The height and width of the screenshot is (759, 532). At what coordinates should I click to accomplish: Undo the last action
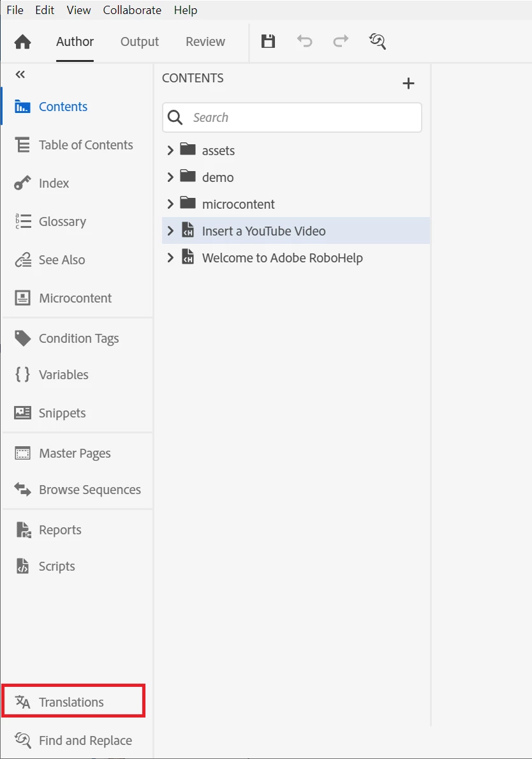(305, 41)
